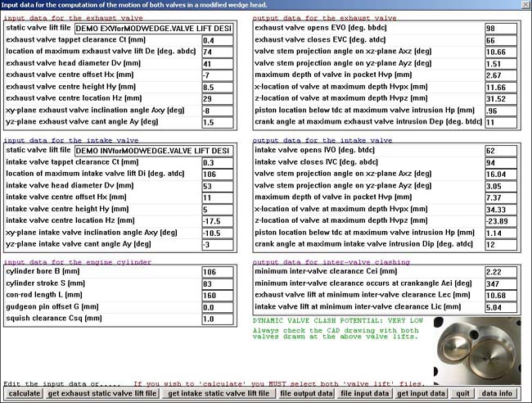Screen dimensions: 532x403
Task: Click intake Axz projection angle value 16.04
Action: point(501,174)
